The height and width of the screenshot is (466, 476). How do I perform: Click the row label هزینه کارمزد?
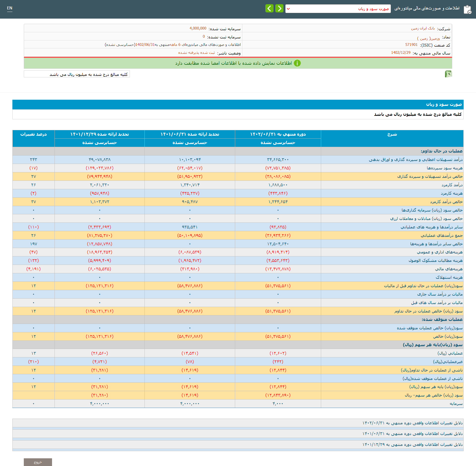[452, 193]
